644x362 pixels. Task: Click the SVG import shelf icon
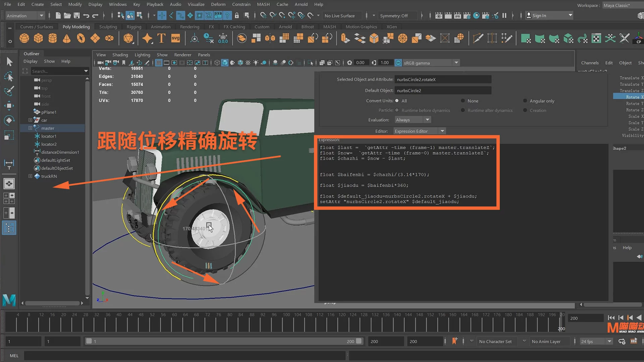(x=175, y=38)
